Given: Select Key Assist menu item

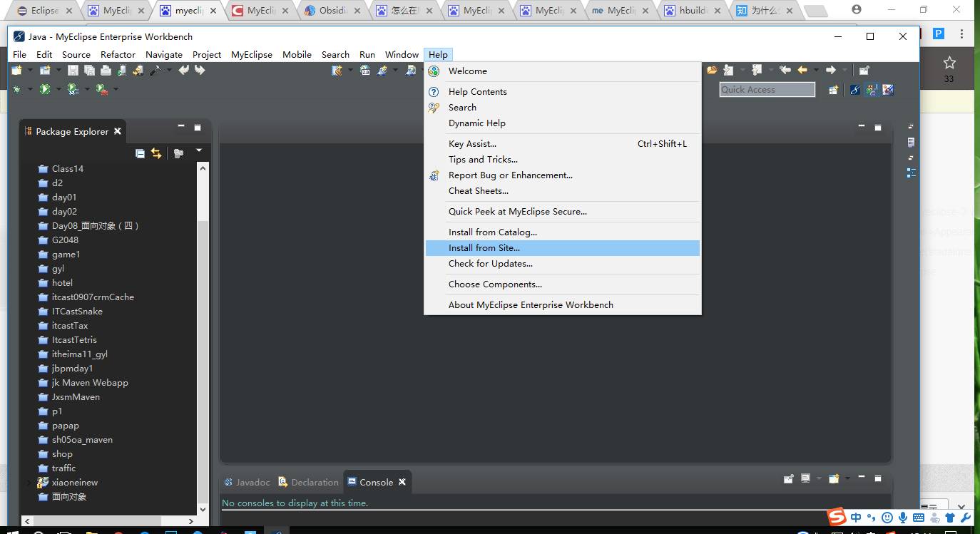Looking at the screenshot, I should [563, 144].
